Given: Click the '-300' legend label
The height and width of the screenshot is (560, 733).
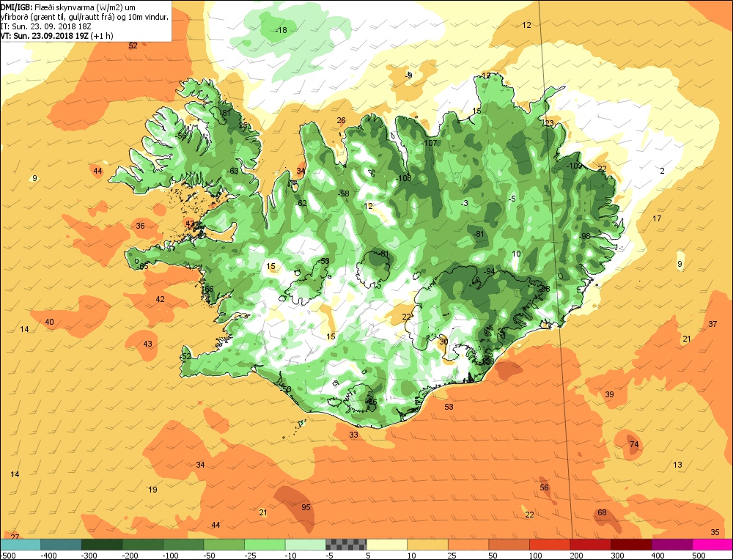Looking at the screenshot, I should (89, 556).
